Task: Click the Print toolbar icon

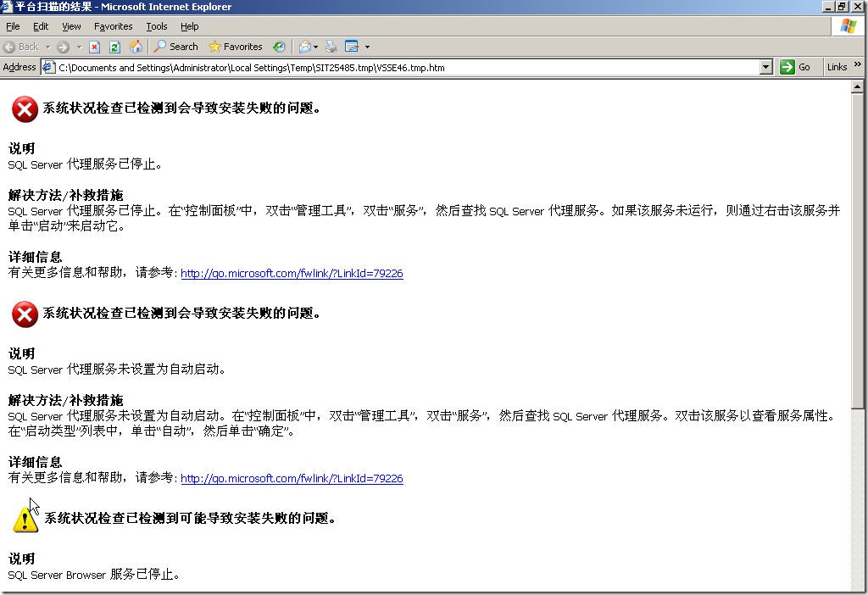Action: click(x=331, y=47)
